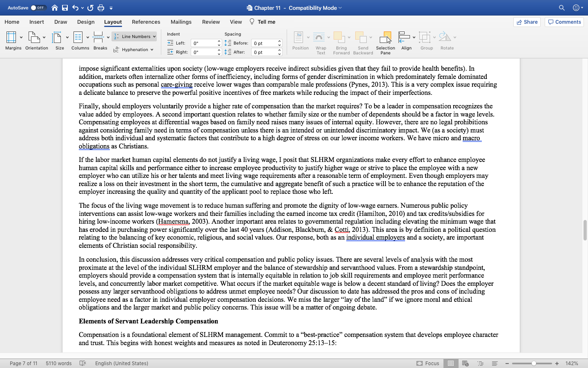588x368 pixels.
Task: Check spelling via the proofing status icon
Action: pos(83,363)
